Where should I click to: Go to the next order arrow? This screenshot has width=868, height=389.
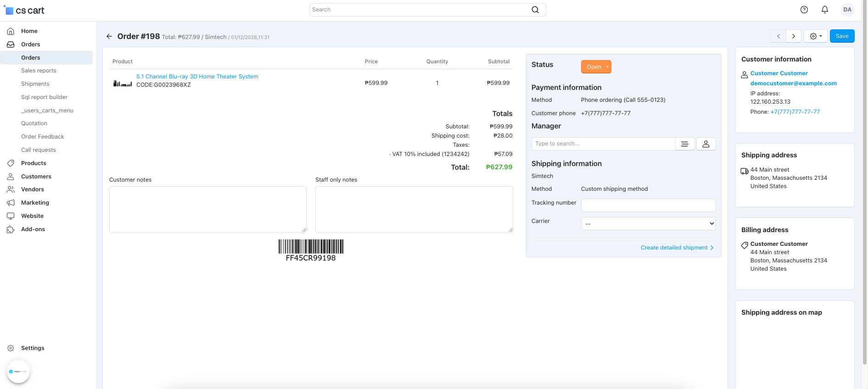click(x=793, y=36)
